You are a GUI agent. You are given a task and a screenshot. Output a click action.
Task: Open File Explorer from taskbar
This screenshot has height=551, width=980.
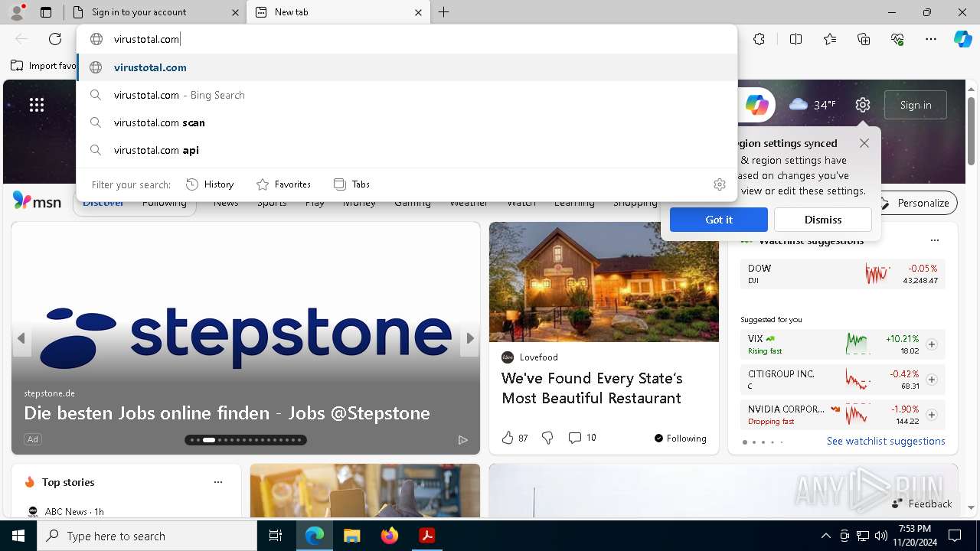pyautogui.click(x=351, y=536)
